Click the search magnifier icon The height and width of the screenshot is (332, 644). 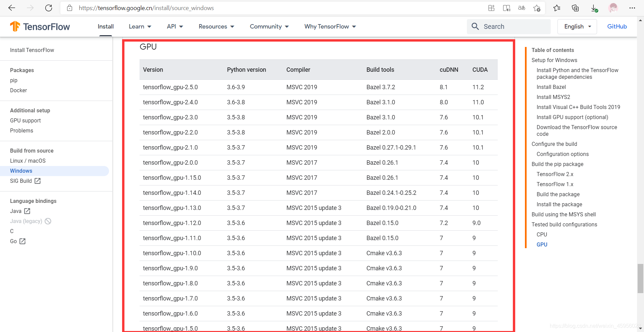[x=475, y=26]
